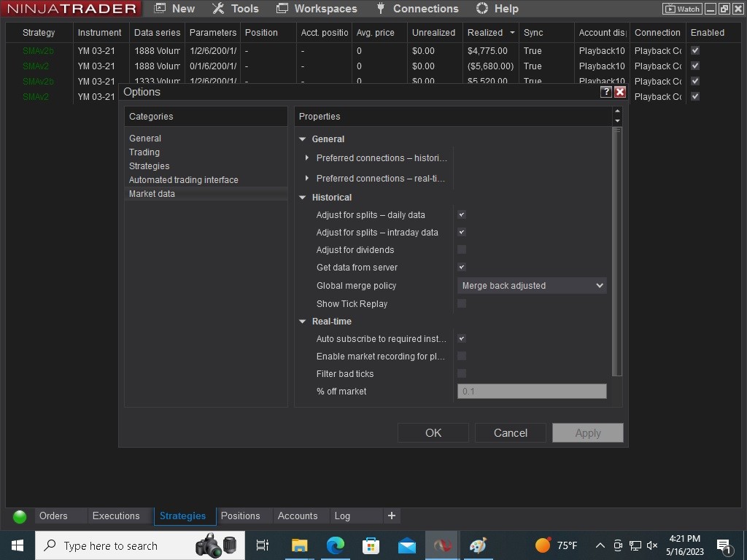Viewport: 747px width, 560px height.
Task: Click the Unrealized column header
Action: [433, 32]
